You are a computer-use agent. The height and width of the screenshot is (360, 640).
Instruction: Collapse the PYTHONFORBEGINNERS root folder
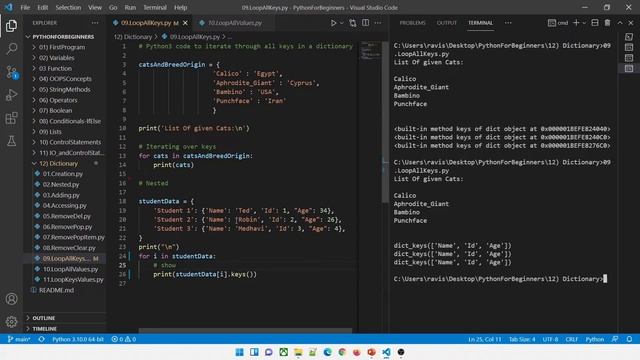click(x=64, y=37)
